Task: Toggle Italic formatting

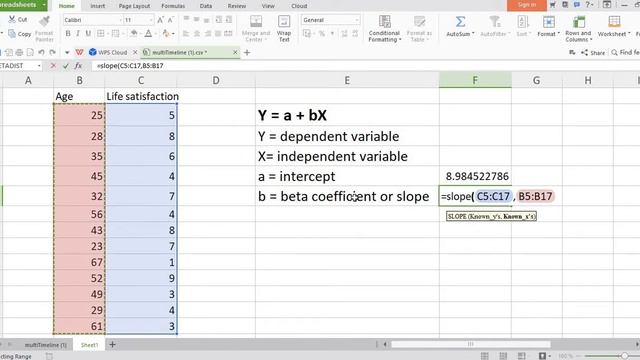Action: pyautogui.click(x=78, y=33)
